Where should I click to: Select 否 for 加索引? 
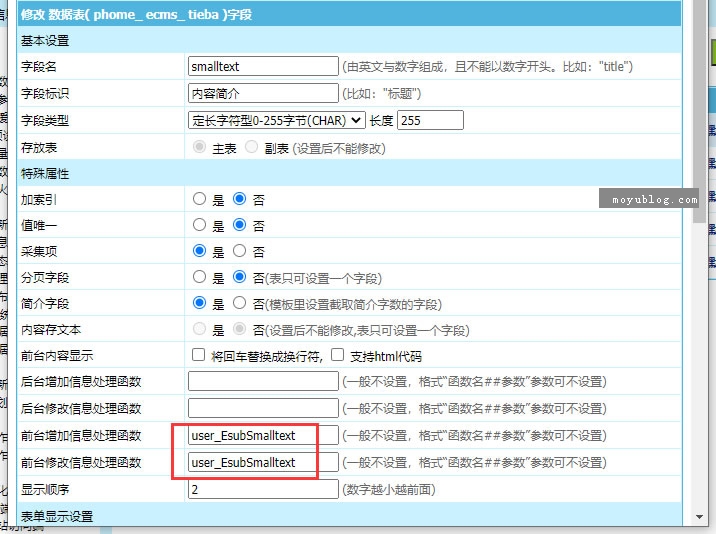pos(239,199)
